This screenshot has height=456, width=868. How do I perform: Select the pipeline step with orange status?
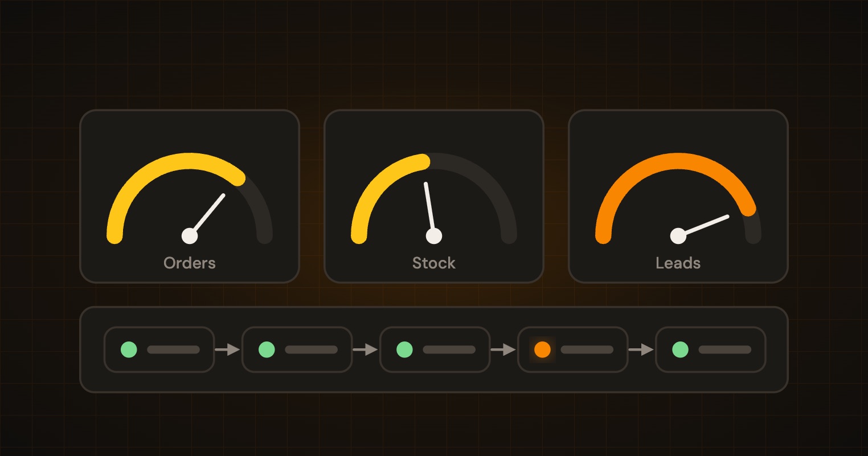(x=572, y=349)
